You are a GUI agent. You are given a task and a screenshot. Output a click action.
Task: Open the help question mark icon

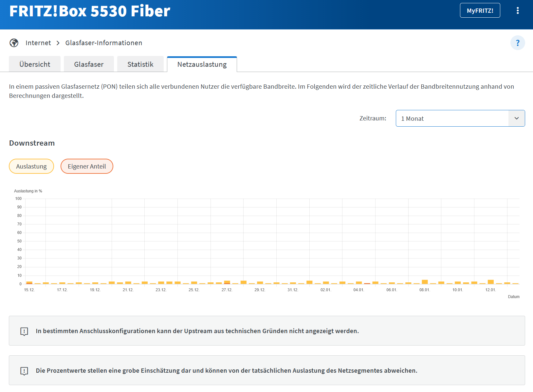[x=518, y=43]
